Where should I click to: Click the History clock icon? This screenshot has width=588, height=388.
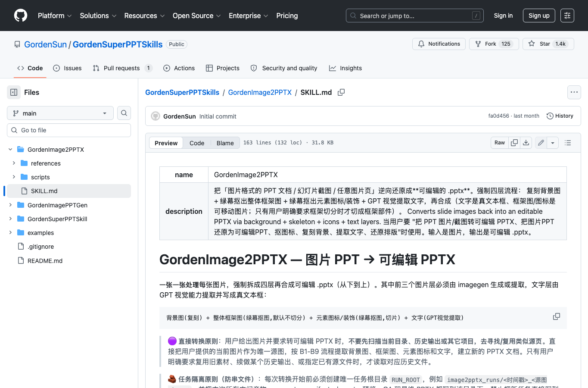550,116
